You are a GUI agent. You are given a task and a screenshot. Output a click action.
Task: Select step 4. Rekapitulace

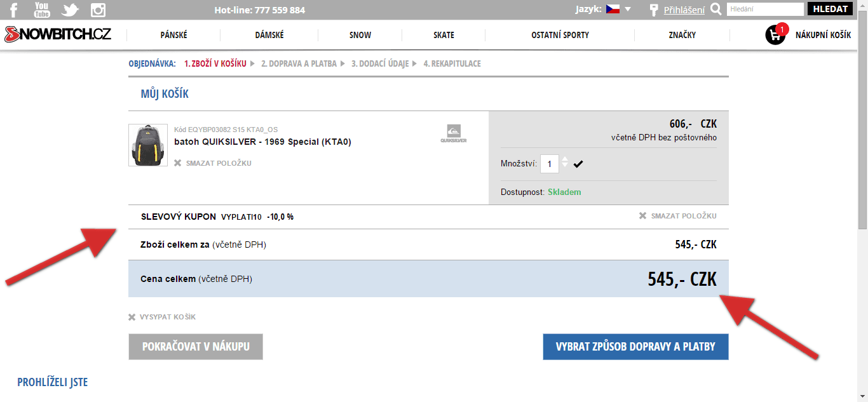pos(452,64)
